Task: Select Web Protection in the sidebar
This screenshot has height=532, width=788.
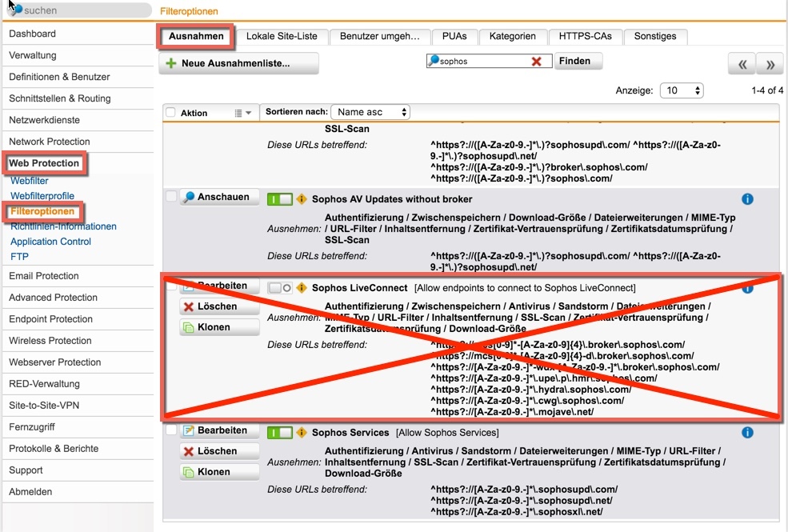Action: (44, 163)
